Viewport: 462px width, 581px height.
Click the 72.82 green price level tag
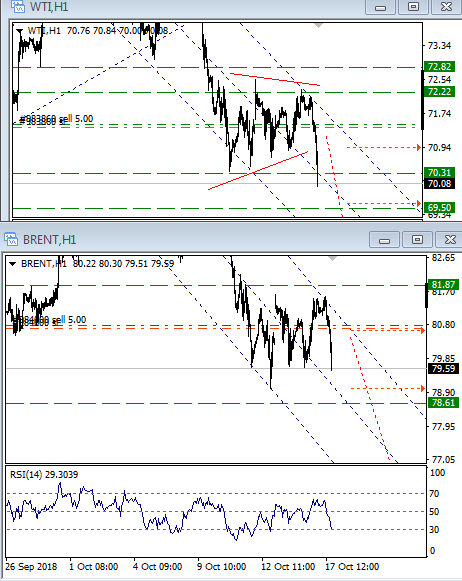pos(439,67)
